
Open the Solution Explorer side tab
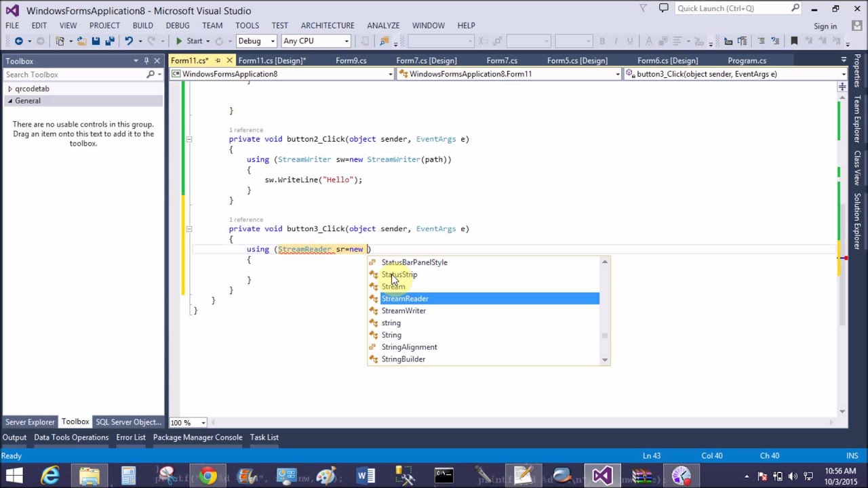[857, 222]
